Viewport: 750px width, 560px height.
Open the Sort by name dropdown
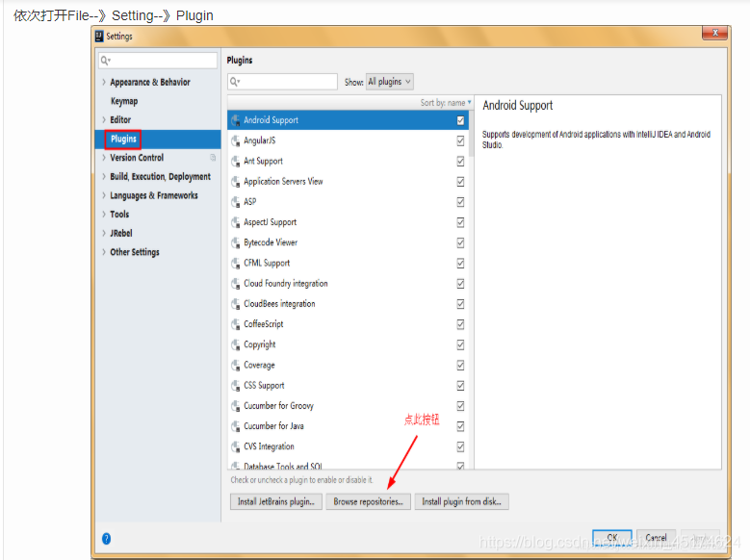click(446, 102)
